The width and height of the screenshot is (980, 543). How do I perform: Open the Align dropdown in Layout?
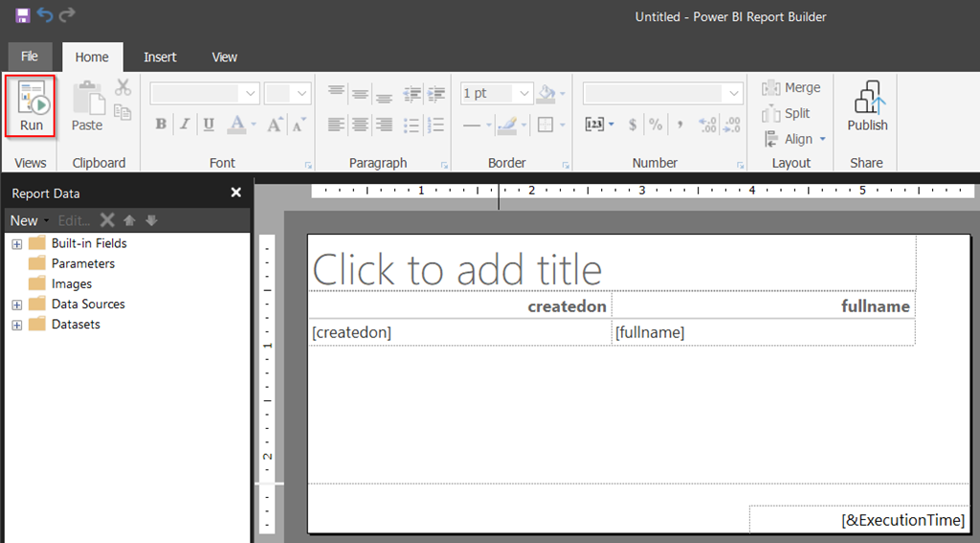[795, 139]
